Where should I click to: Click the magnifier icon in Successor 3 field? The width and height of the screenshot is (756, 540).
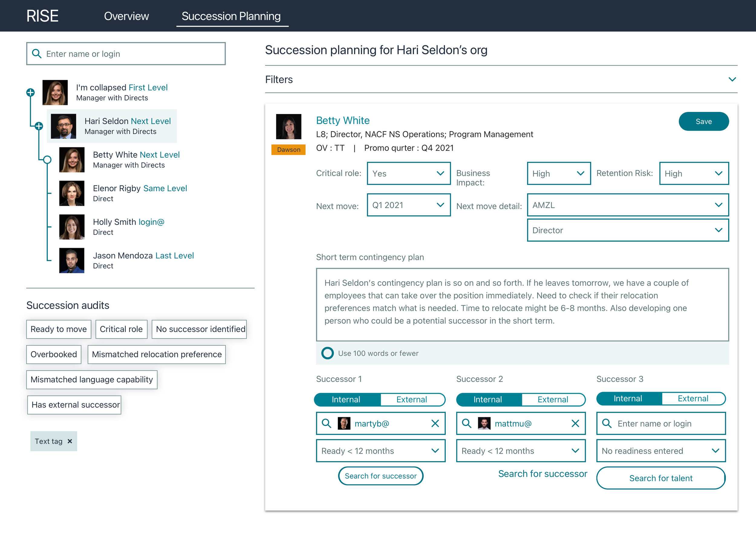606,423
